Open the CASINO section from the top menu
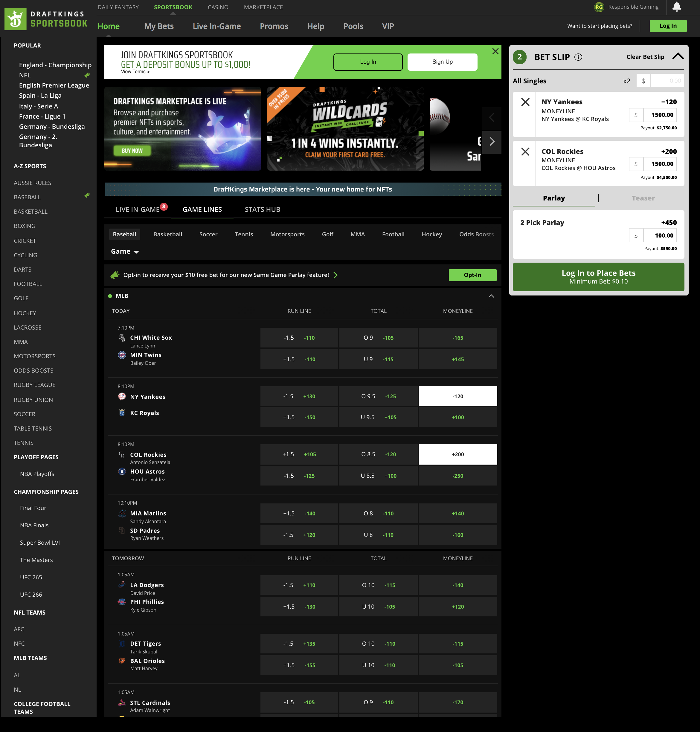 pos(218,7)
